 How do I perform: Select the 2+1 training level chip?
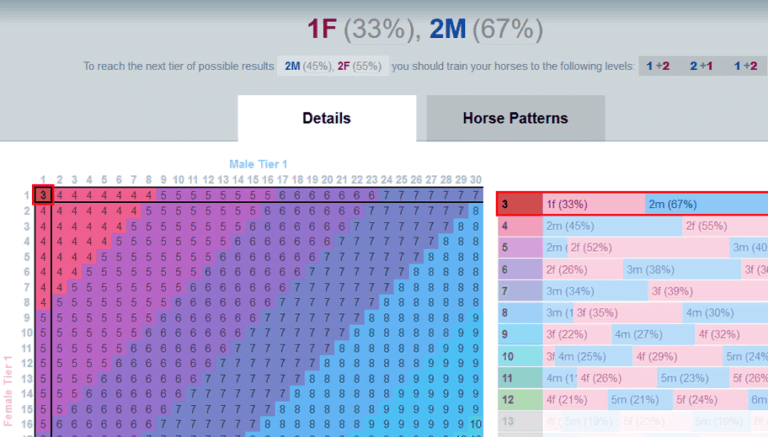[x=701, y=66]
